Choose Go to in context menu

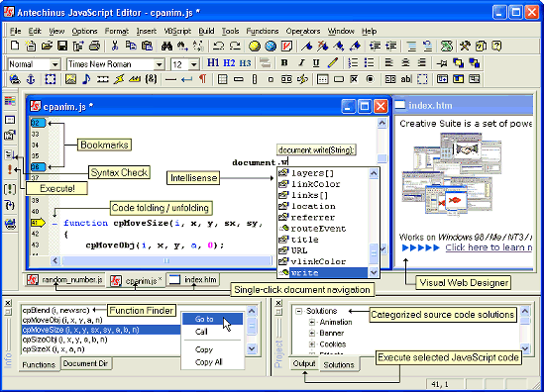click(x=212, y=319)
